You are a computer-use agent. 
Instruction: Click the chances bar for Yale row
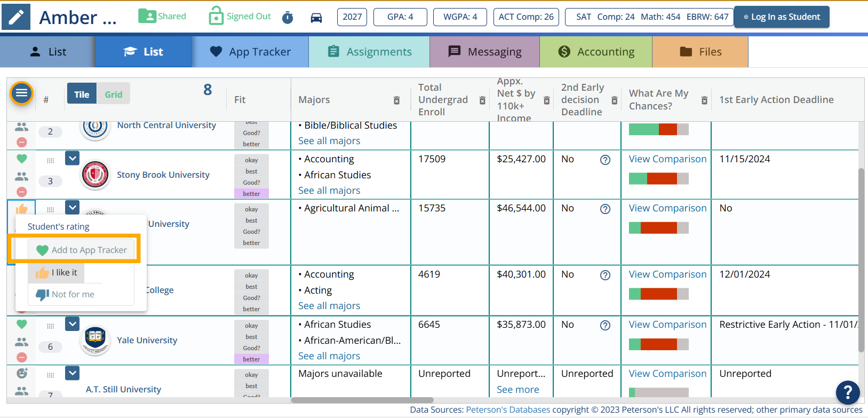click(x=659, y=344)
